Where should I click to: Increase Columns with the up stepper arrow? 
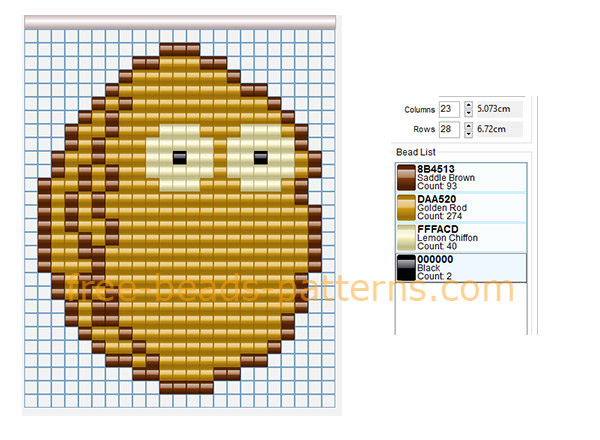[468, 105]
